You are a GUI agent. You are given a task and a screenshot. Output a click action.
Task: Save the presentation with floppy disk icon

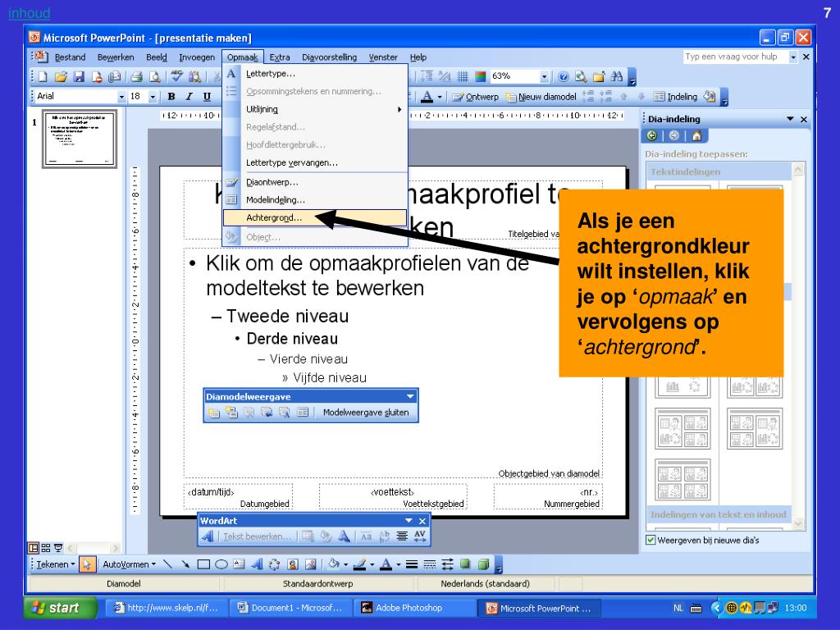(79, 77)
